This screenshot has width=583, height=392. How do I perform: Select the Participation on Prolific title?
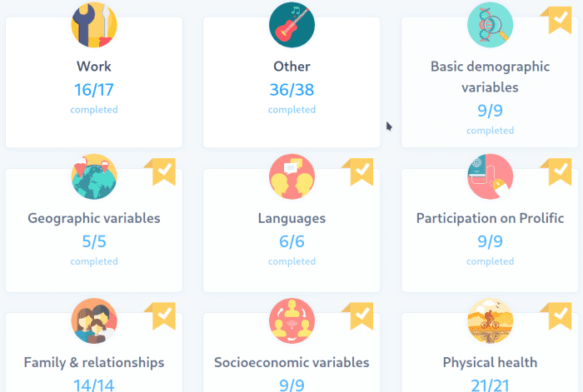click(490, 219)
